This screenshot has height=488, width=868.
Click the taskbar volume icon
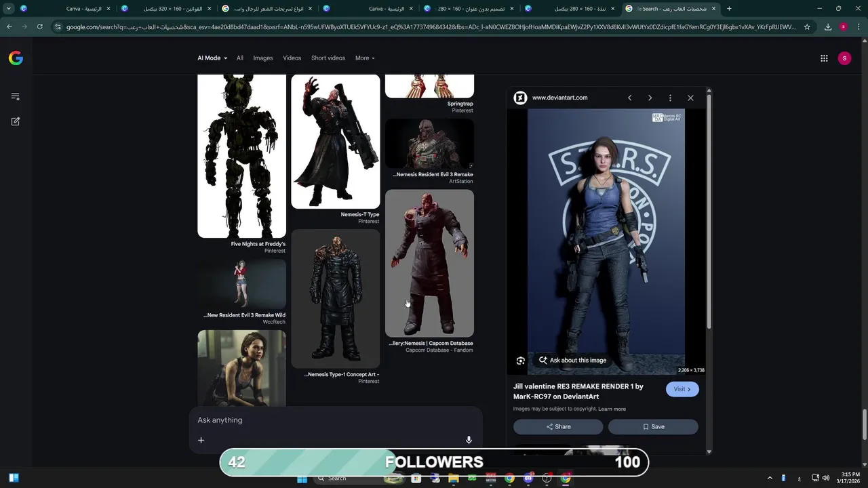tap(826, 478)
